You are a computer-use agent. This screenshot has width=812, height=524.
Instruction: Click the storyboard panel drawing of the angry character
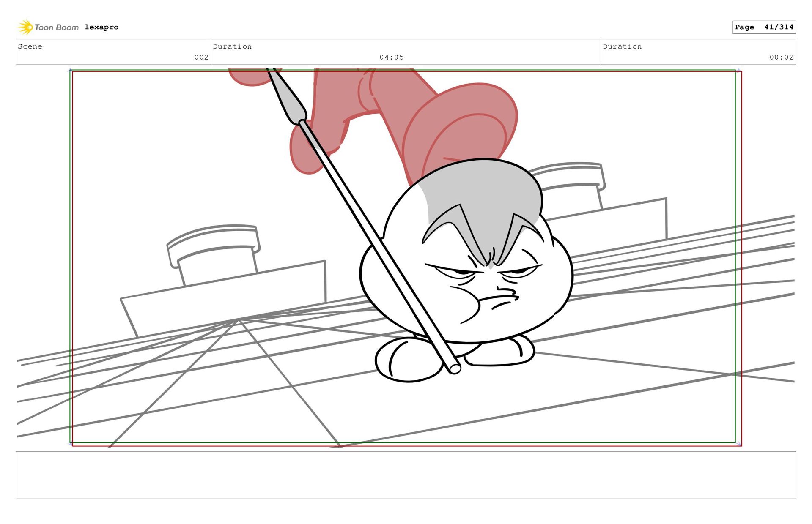pos(406,258)
